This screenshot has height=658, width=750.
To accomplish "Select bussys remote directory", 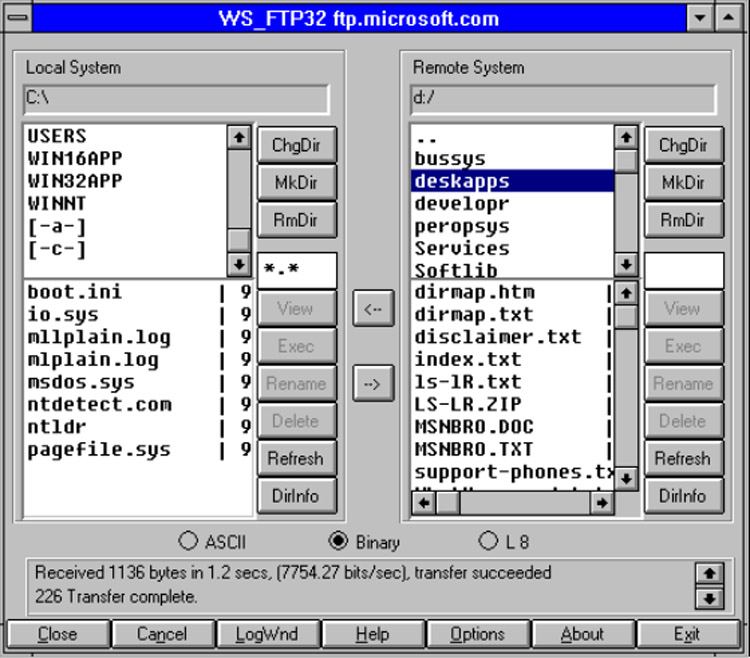I will pos(512,158).
